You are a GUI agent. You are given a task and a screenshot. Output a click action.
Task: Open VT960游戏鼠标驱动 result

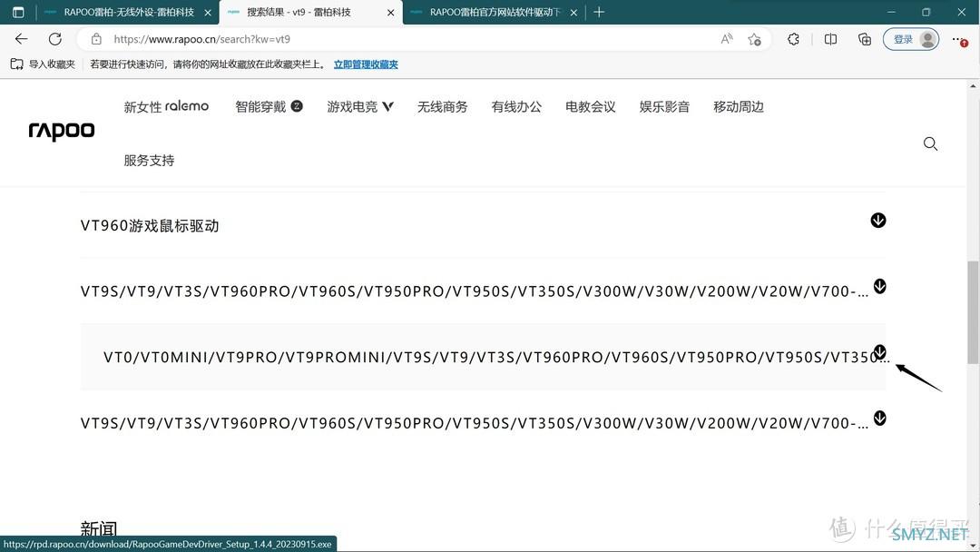pyautogui.click(x=150, y=226)
